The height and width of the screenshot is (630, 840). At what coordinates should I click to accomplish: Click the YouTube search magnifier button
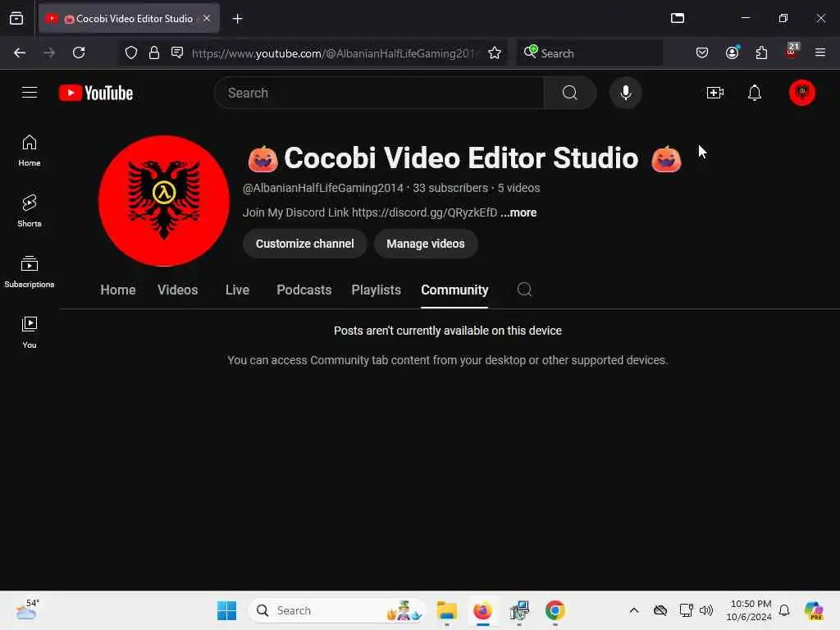click(x=569, y=93)
